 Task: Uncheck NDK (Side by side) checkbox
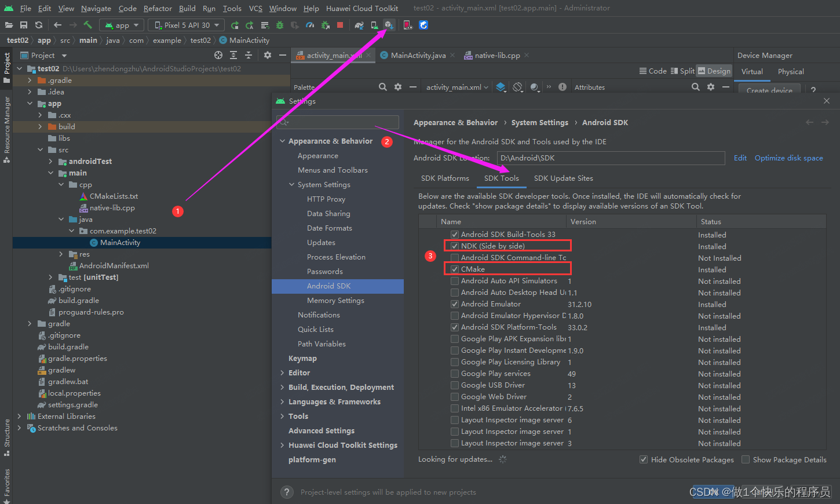tap(455, 246)
